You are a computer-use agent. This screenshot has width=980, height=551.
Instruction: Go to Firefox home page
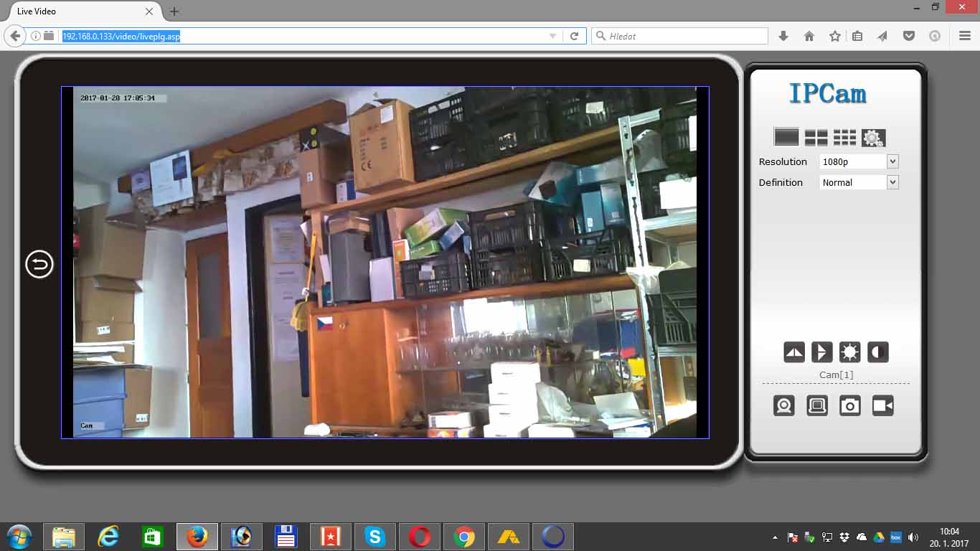[x=809, y=36]
